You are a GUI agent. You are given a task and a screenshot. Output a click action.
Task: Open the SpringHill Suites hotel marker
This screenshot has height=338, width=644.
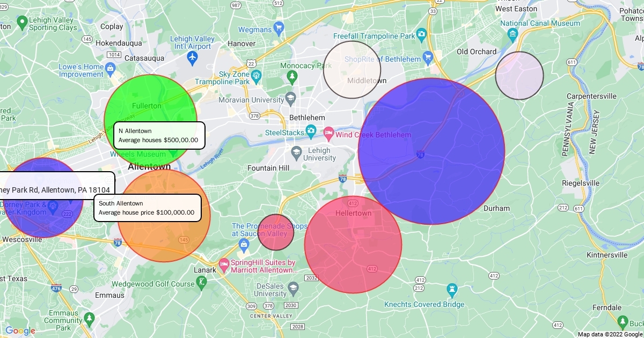pos(224,265)
